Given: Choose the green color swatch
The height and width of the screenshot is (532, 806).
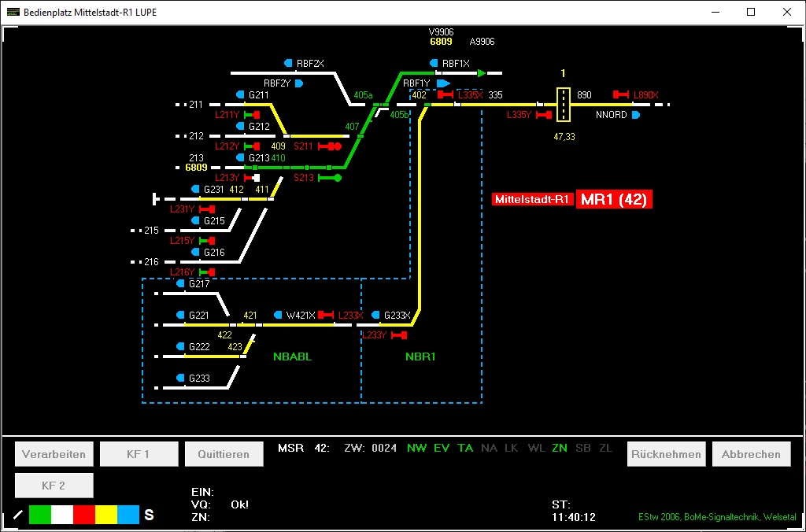Looking at the screenshot, I should [x=40, y=515].
